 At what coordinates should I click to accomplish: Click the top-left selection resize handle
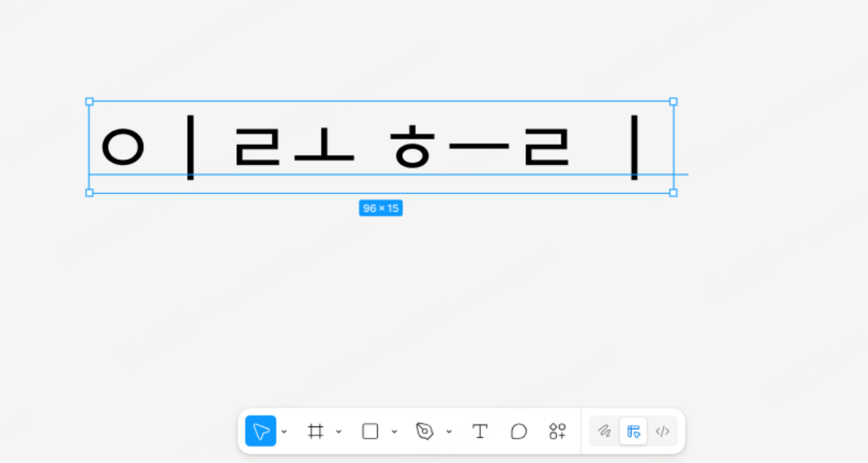tap(89, 101)
